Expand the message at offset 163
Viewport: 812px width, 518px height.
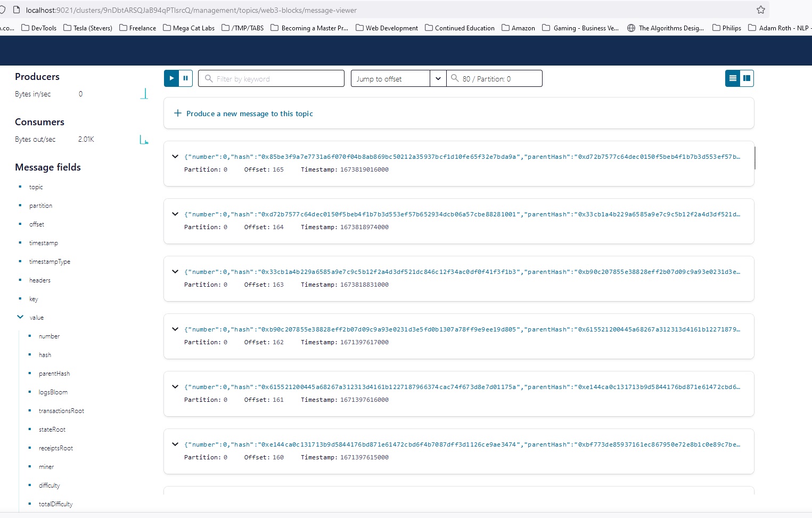(175, 271)
